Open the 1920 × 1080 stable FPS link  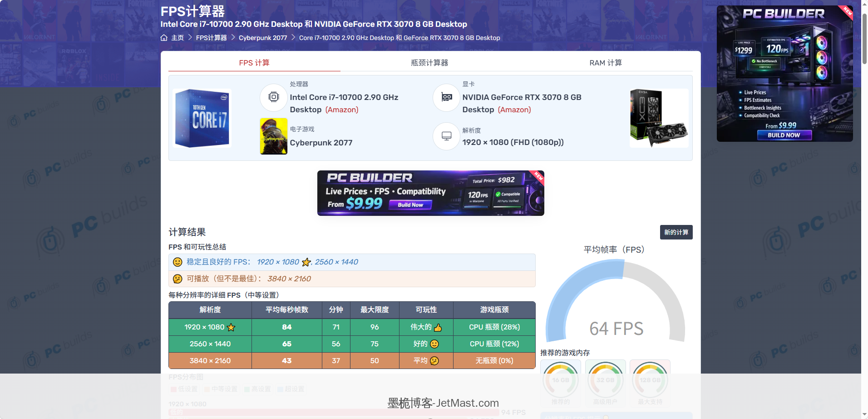[x=278, y=262]
